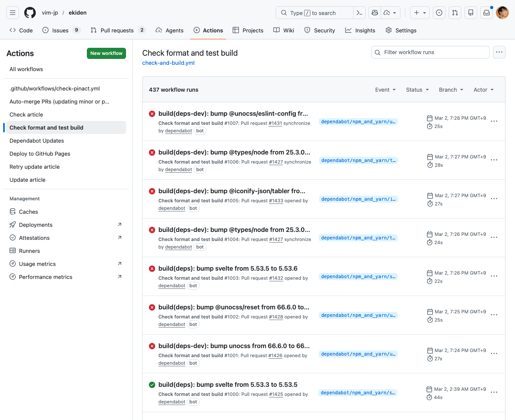Select Deploy to GitHub Pages workflow

tap(40, 154)
